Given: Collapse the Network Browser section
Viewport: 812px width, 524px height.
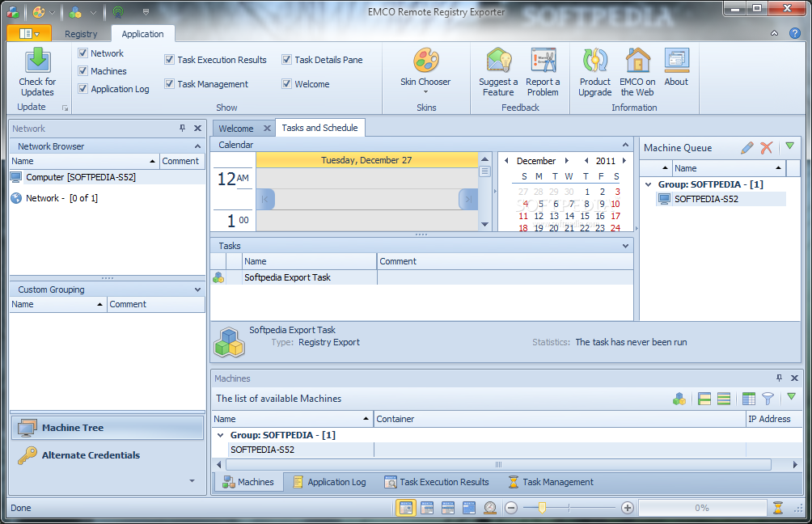Looking at the screenshot, I should pos(197,146).
